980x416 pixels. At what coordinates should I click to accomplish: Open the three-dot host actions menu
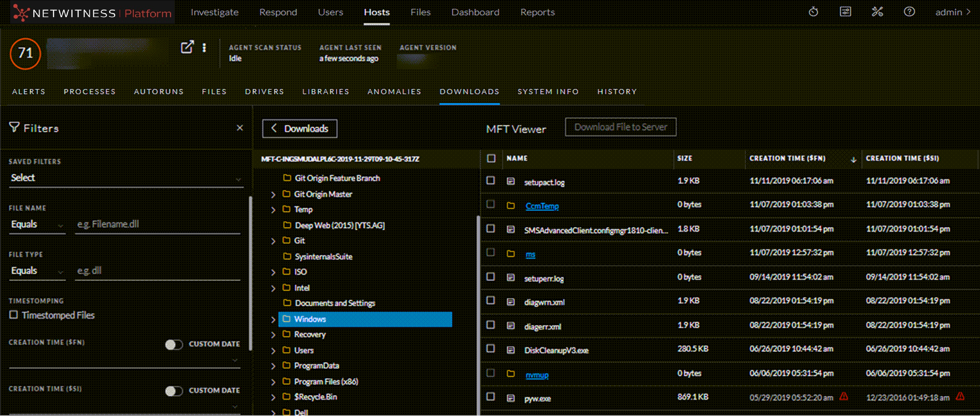(204, 48)
